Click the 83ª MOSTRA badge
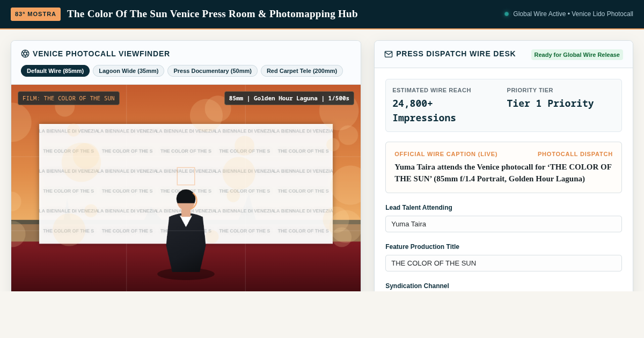 [35, 14]
